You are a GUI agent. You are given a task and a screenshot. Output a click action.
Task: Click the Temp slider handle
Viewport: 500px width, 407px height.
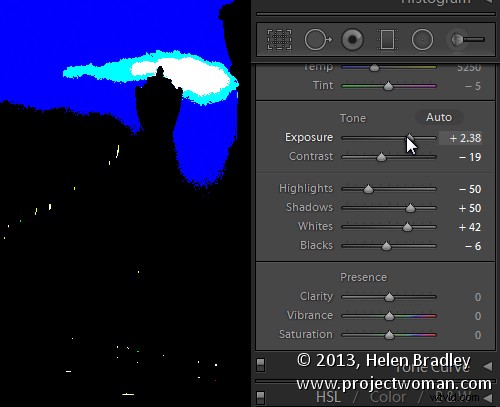(x=374, y=68)
